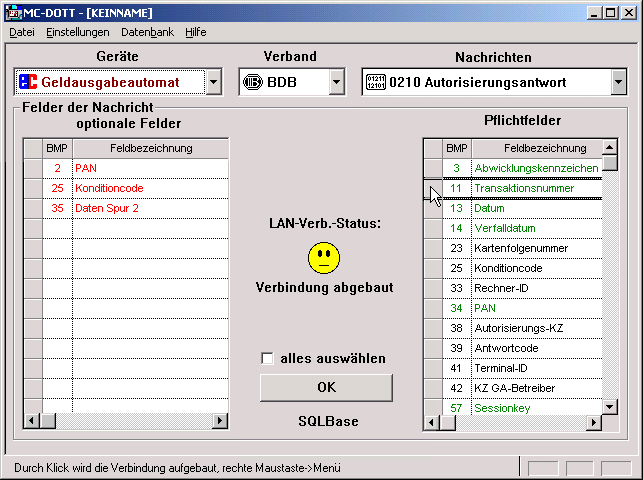The height and width of the screenshot is (480, 643).
Task: Open the Datei menu
Action: click(x=22, y=32)
